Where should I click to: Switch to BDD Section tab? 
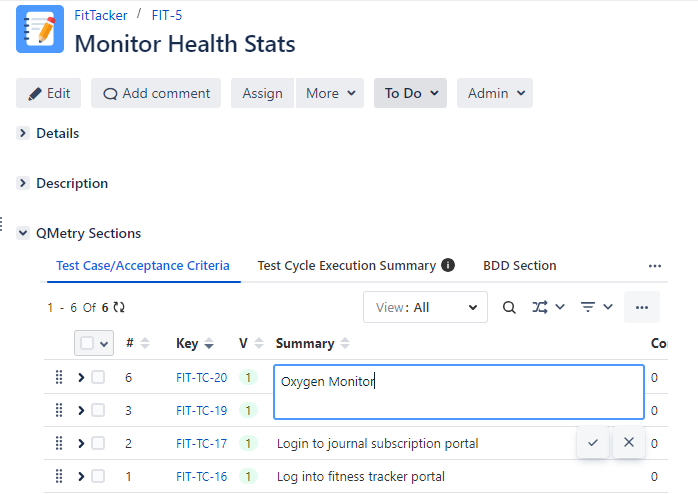coord(519,266)
